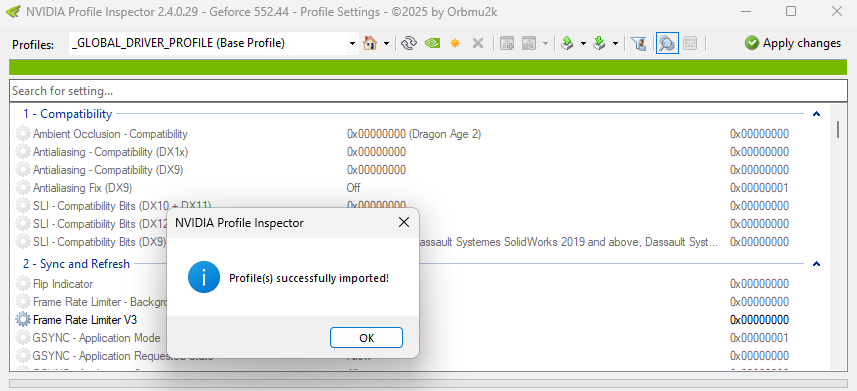Viewport: 857px width, 391px height.
Task: Collapse the 1 - Compatibility section
Action: [816, 114]
